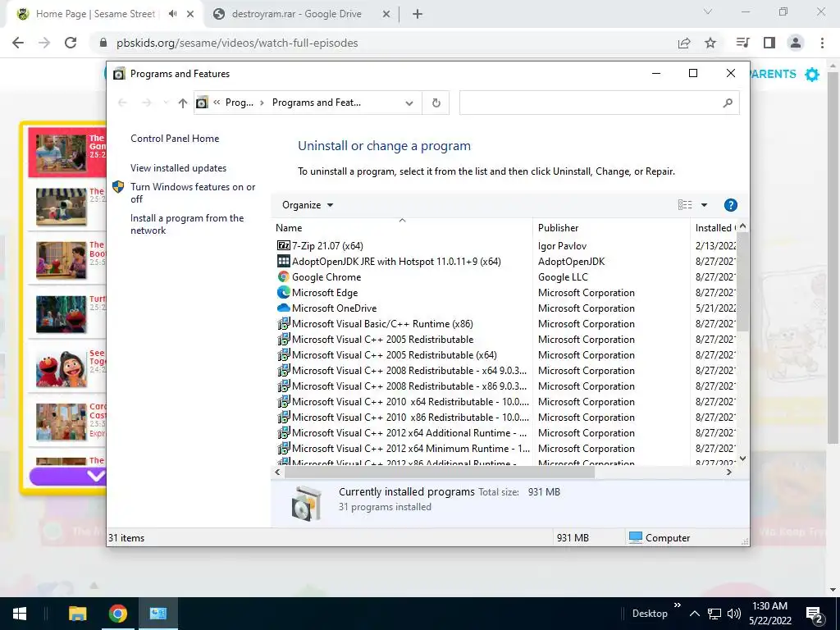Viewport: 840px width, 630px height.
Task: Open Chrome side panel icon
Action: [769, 43]
